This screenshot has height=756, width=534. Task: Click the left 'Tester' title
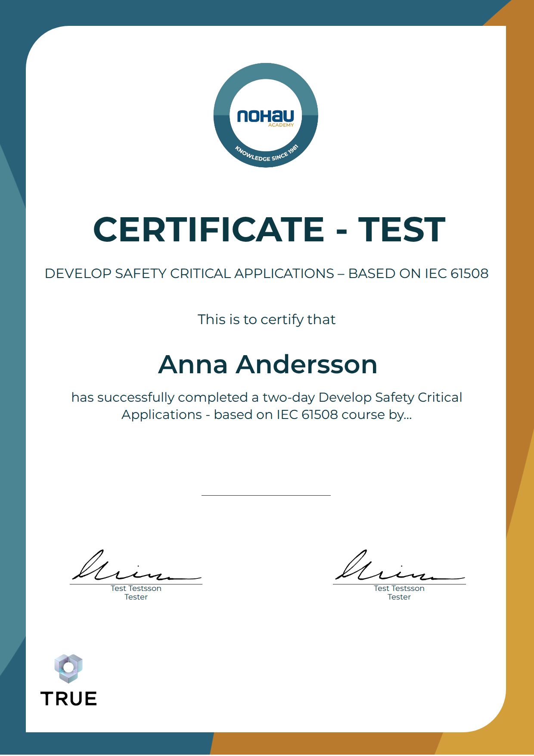136,597
